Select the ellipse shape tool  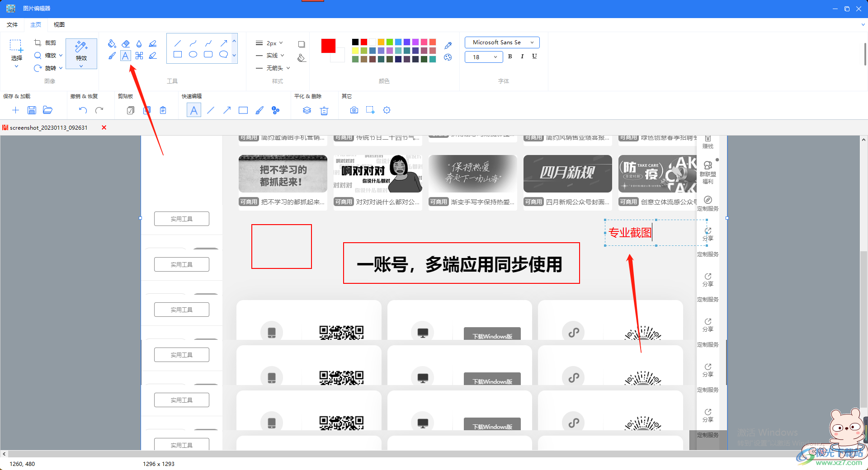coord(193,54)
